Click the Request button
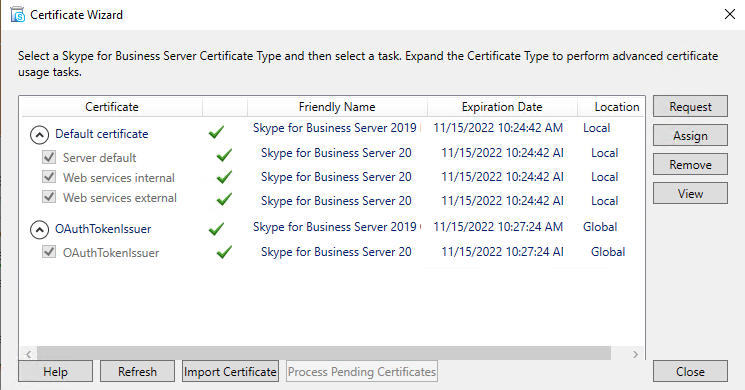 (690, 106)
